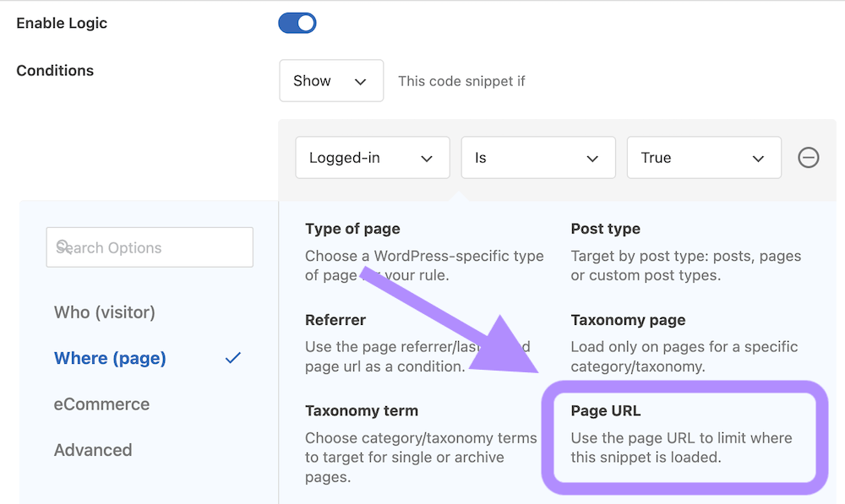Open the Is operator dropdown
Screen dimensions: 845x504
(538, 157)
